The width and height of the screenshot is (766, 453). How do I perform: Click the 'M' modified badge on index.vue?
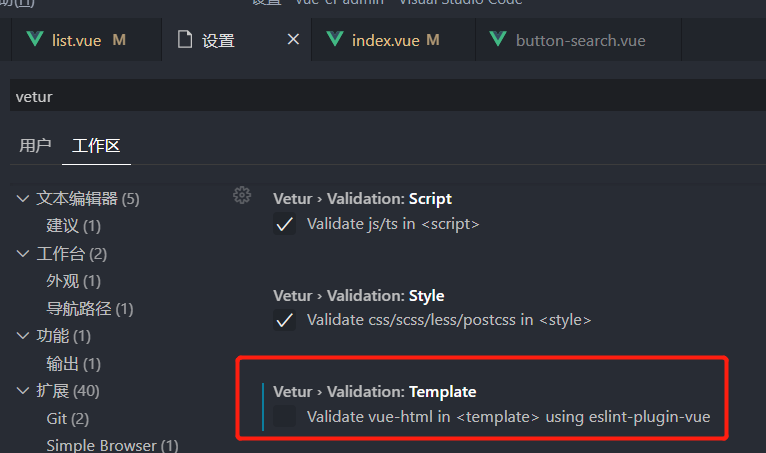tap(433, 40)
